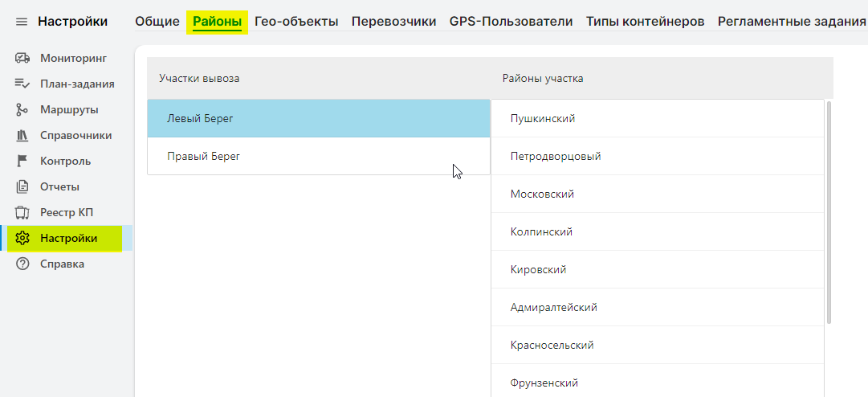Viewport: 868px width, 397px height.
Task: Select the GPS-Пользователи tab
Action: (511, 22)
